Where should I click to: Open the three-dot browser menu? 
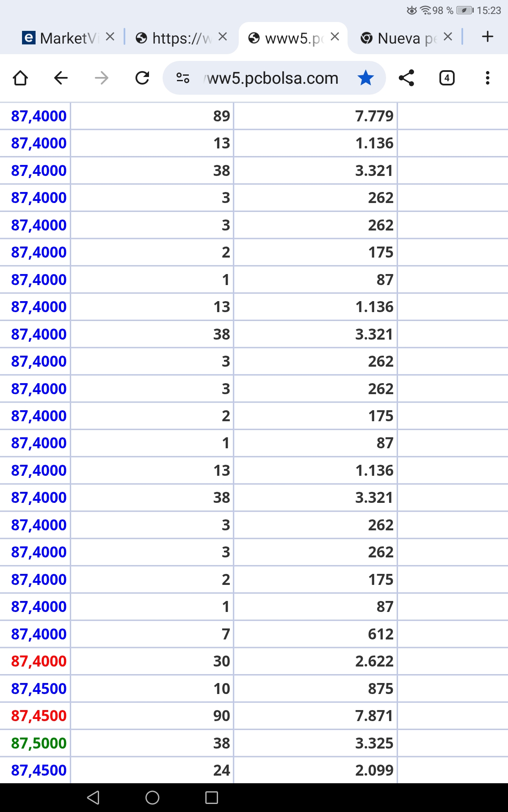[x=488, y=78]
